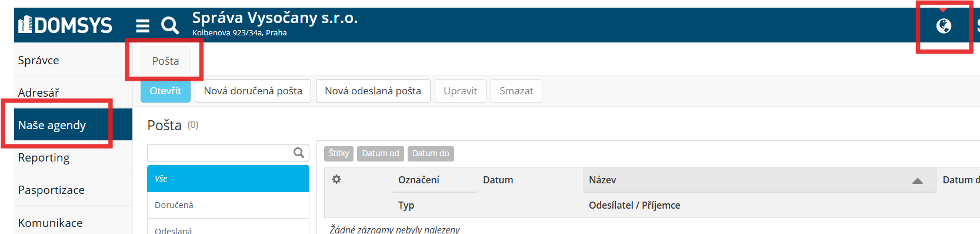980x234 pixels.
Task: Open table settings gear icon
Action: click(x=336, y=179)
